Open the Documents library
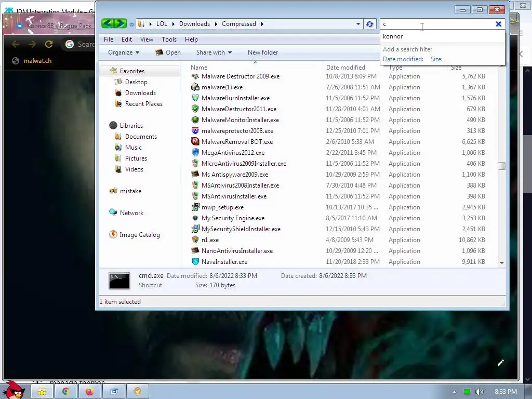 pyautogui.click(x=136, y=137)
